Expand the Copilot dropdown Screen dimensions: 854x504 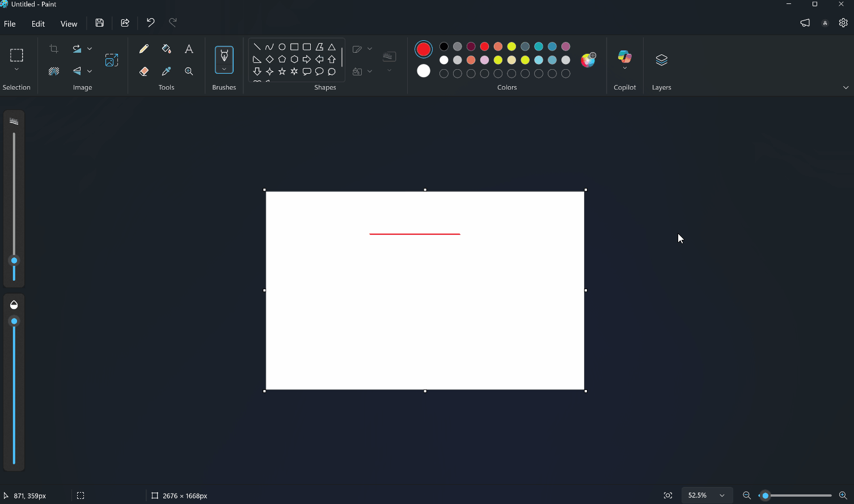click(x=624, y=69)
